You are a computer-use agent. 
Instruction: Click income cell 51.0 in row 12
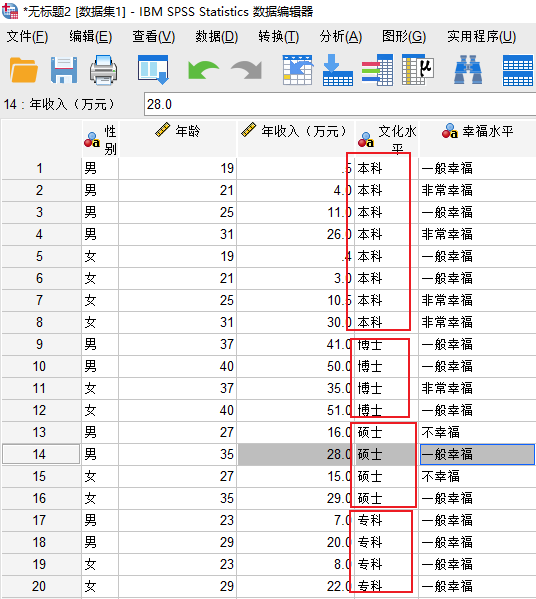[296, 410]
